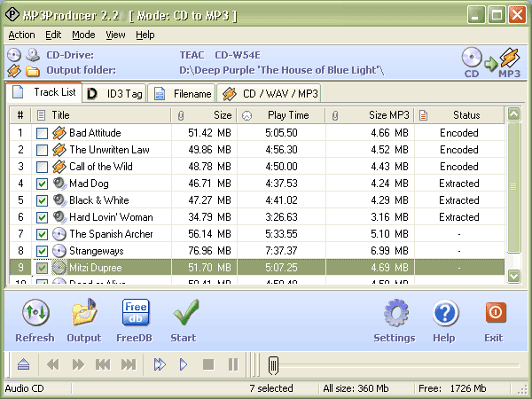Sort by Size MP3 column header

pyautogui.click(x=370, y=115)
